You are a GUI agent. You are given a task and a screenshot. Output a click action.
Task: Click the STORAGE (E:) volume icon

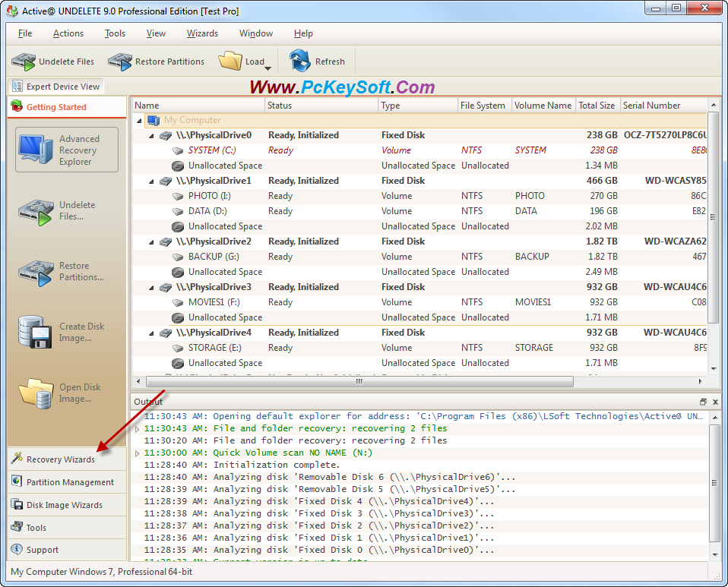pyautogui.click(x=178, y=348)
